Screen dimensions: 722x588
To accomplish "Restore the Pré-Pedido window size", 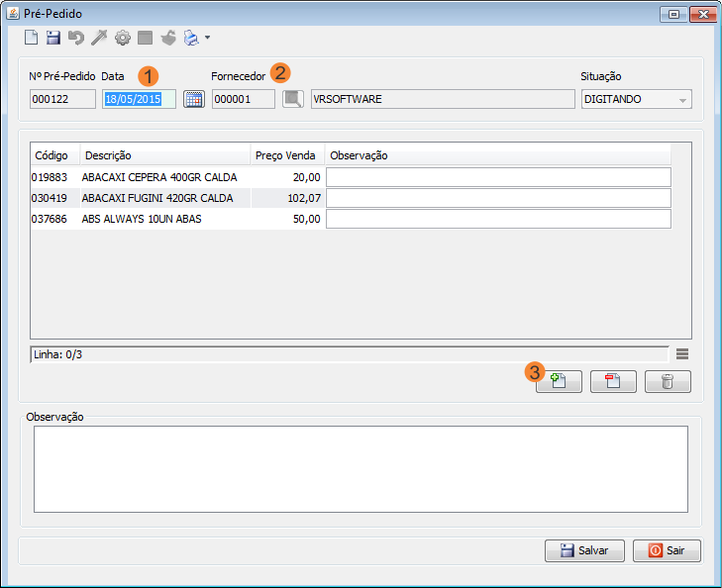I will [673, 14].
